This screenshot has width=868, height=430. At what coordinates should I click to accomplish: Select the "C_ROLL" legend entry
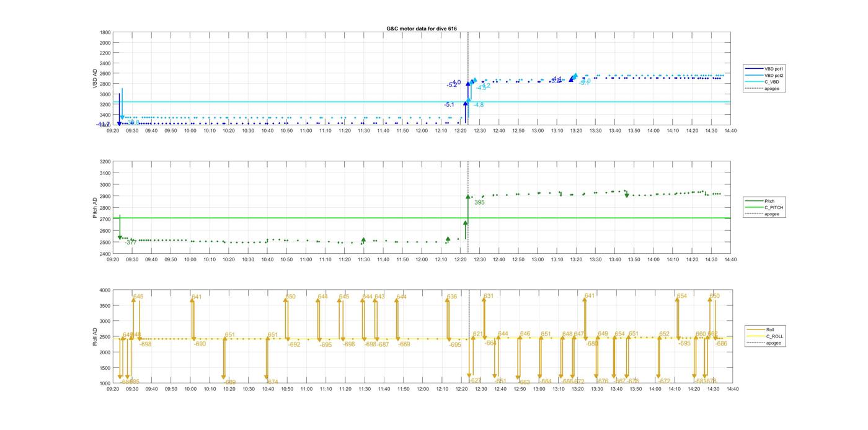774,336
